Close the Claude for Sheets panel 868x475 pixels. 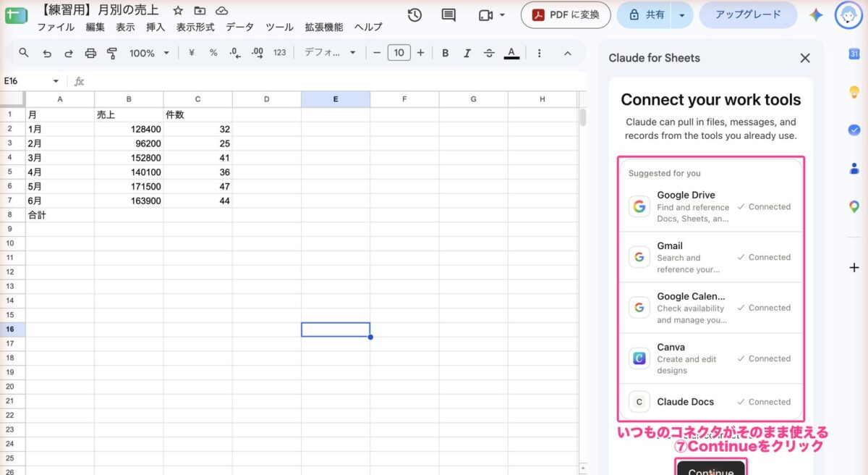(x=805, y=58)
